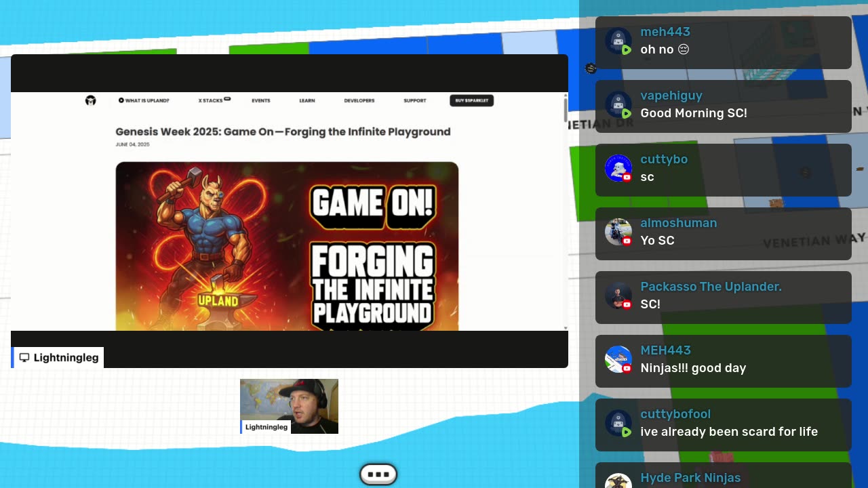Click the cuttybofool username
This screenshot has width=868, height=488.
675,414
